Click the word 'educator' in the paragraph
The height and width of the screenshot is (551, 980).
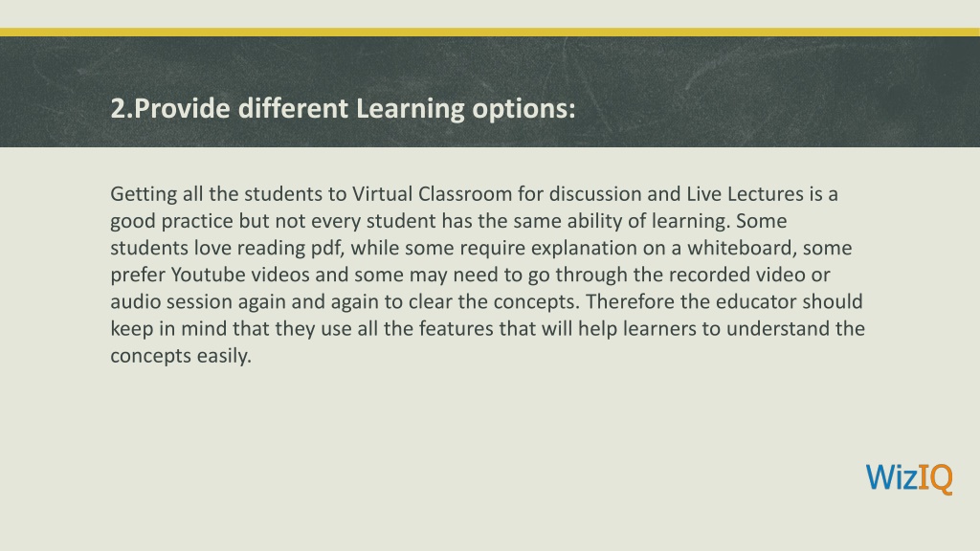(x=756, y=301)
